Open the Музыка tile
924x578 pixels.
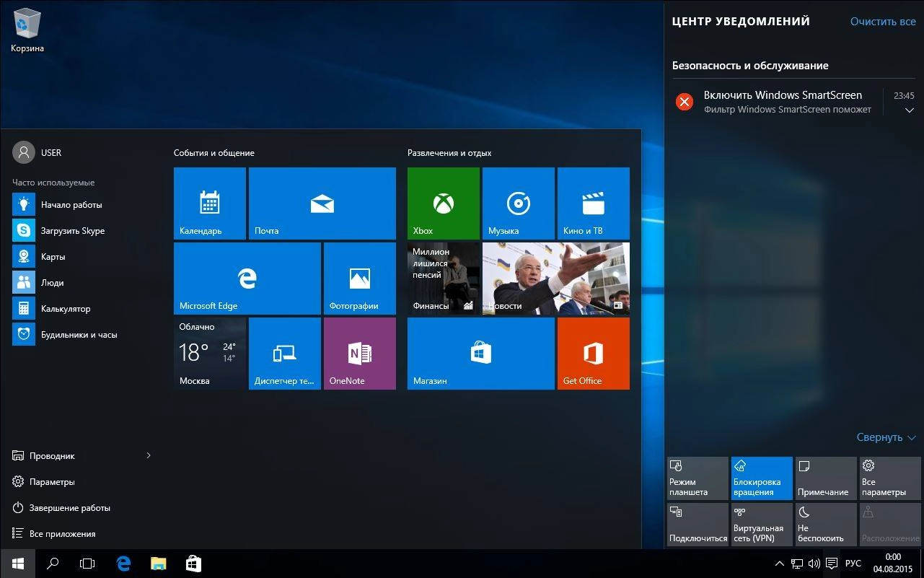[x=519, y=203]
